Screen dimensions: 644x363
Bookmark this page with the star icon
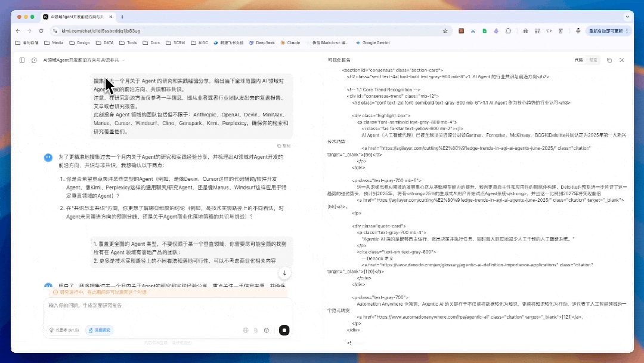[x=445, y=31]
